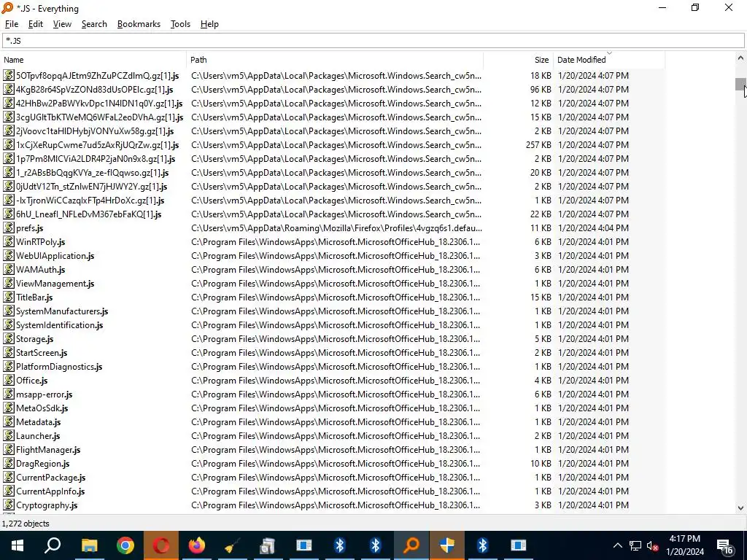Select the JS icon of Office.js
The image size is (747, 560).
(x=9, y=381)
